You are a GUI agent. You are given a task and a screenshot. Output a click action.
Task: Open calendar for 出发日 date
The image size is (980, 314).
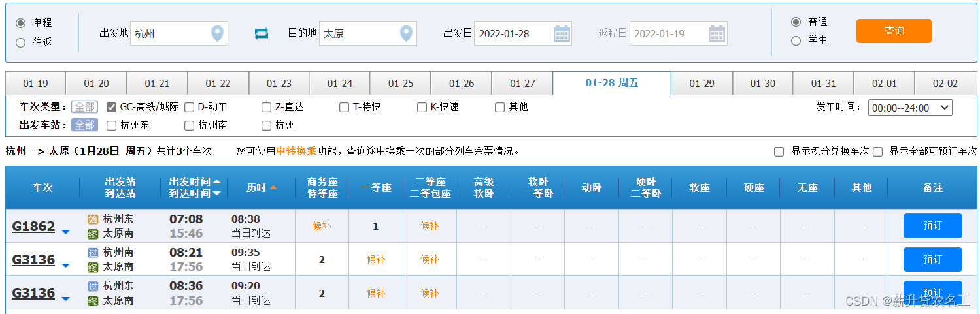[x=562, y=33]
